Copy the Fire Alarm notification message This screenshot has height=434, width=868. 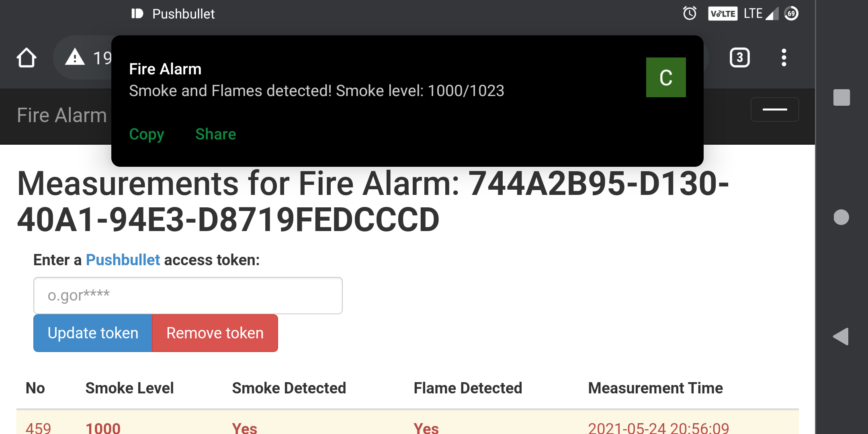146,134
